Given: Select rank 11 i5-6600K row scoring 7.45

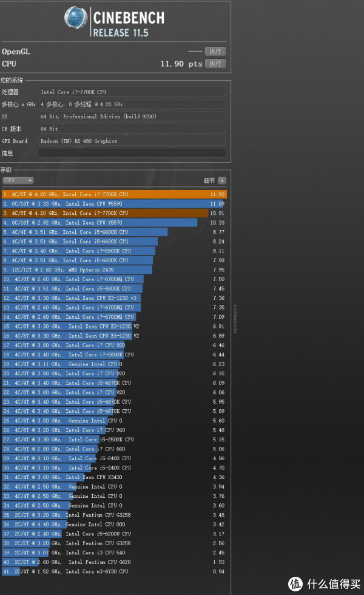Looking at the screenshot, I should [x=114, y=289].
